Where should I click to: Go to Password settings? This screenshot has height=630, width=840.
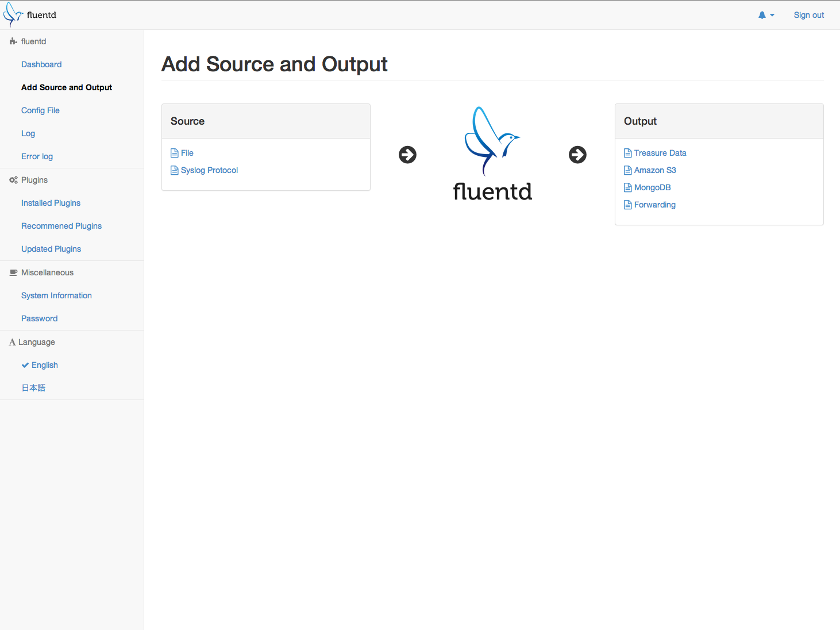coord(39,318)
